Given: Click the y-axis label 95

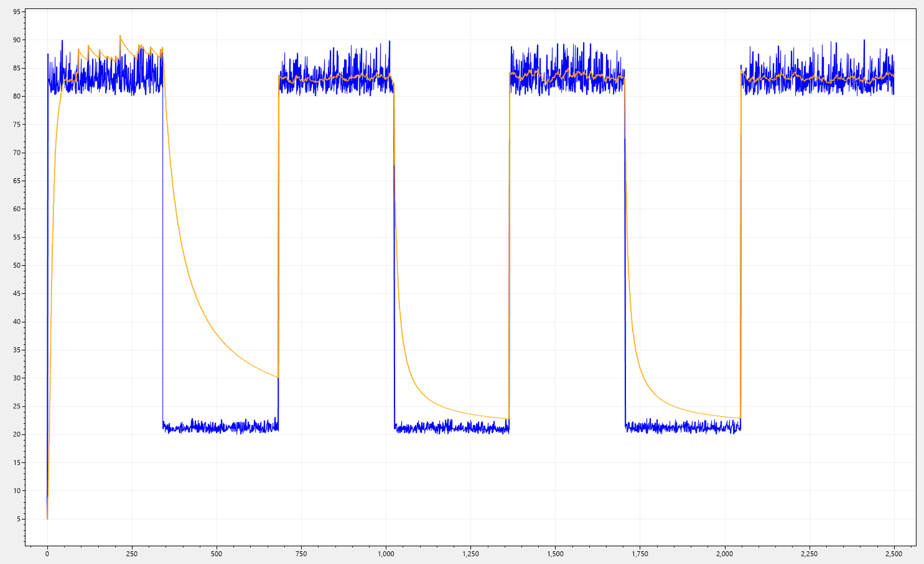Looking at the screenshot, I should (17, 12).
